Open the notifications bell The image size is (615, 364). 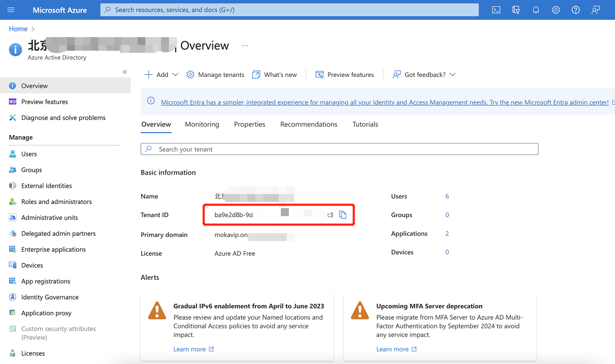pyautogui.click(x=536, y=10)
